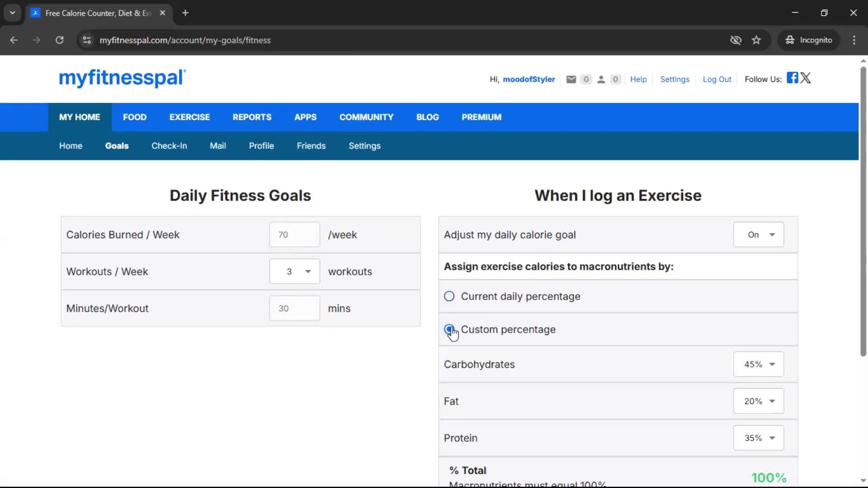Screen dimensions: 868x488
Task: Click the browser forward arrow icon
Action: point(36,40)
